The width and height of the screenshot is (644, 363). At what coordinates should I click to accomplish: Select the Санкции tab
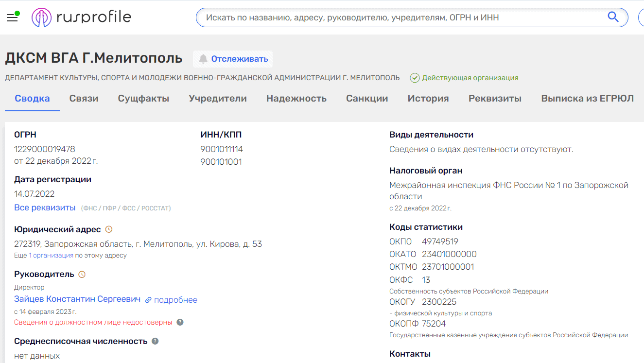pyautogui.click(x=366, y=99)
